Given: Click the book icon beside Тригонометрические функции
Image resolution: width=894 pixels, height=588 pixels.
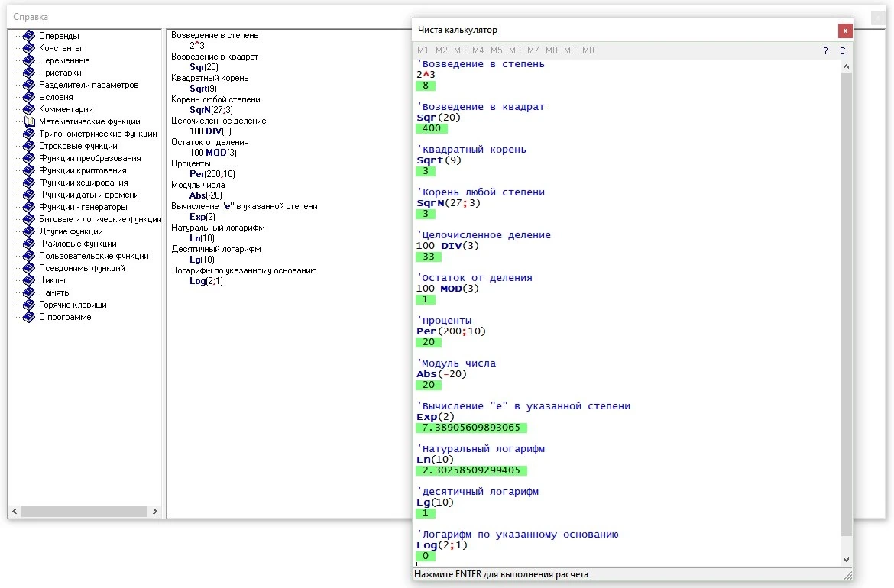Looking at the screenshot, I should (28, 134).
